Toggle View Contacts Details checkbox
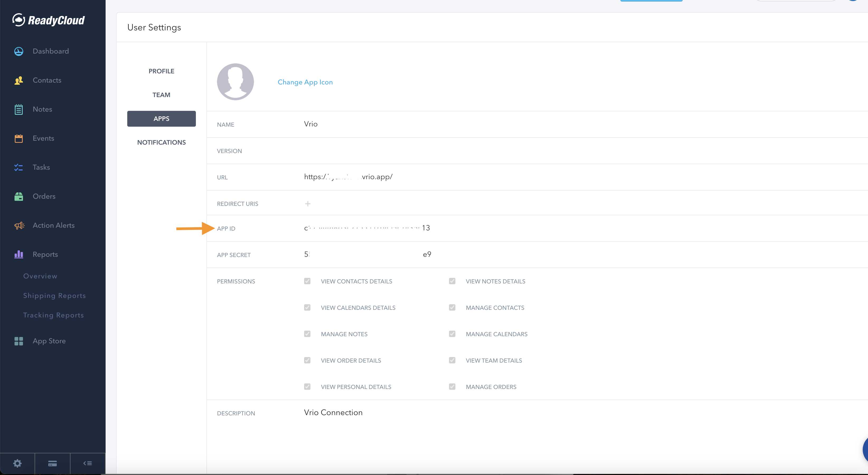The width and height of the screenshot is (868, 475). [307, 281]
